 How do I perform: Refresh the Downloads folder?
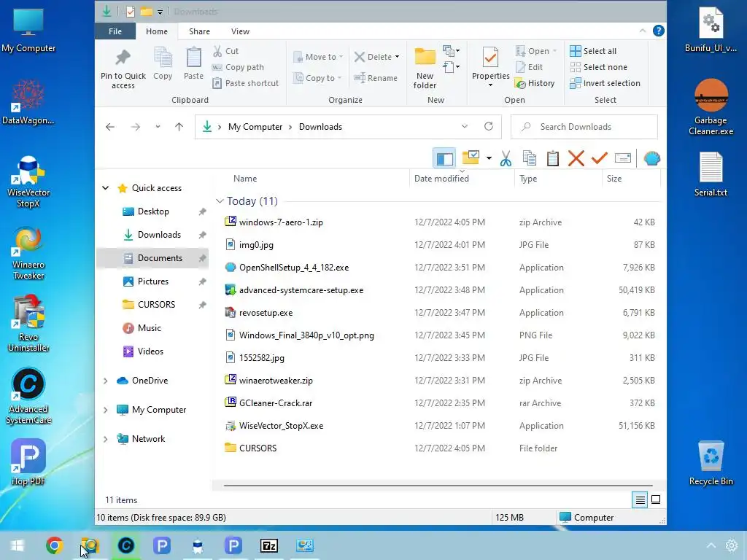488,127
